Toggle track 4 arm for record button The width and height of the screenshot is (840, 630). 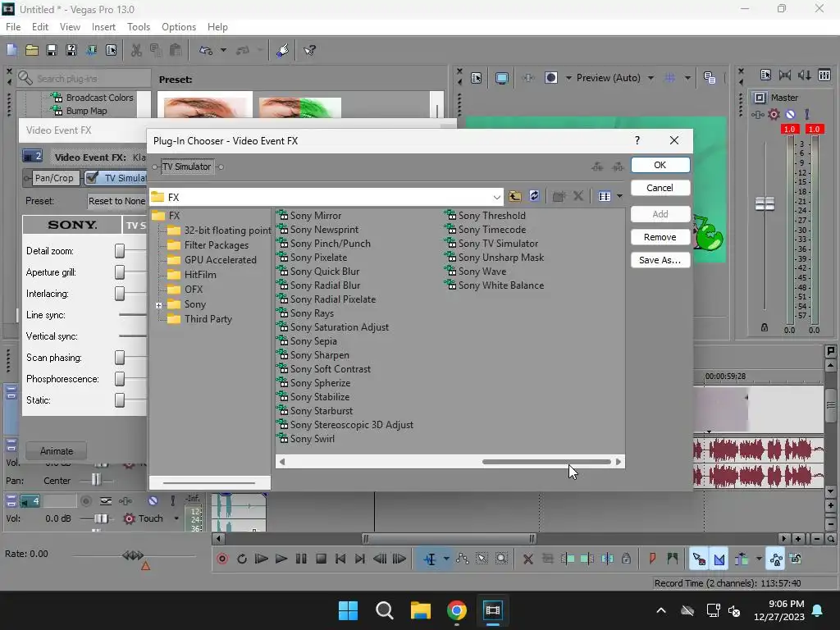pyautogui.click(x=85, y=501)
